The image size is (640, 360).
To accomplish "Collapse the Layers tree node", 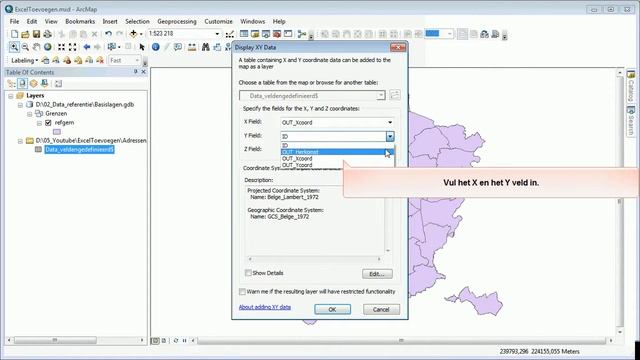I will tap(11, 96).
